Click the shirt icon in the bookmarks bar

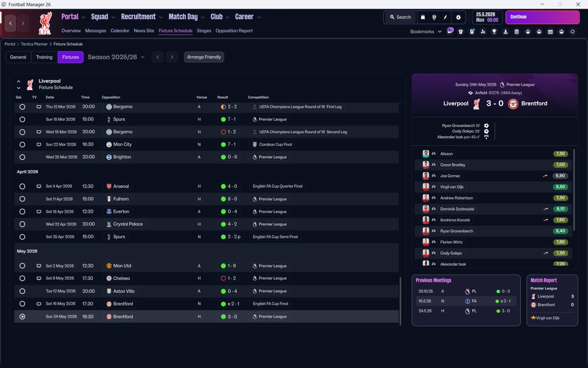(461, 32)
